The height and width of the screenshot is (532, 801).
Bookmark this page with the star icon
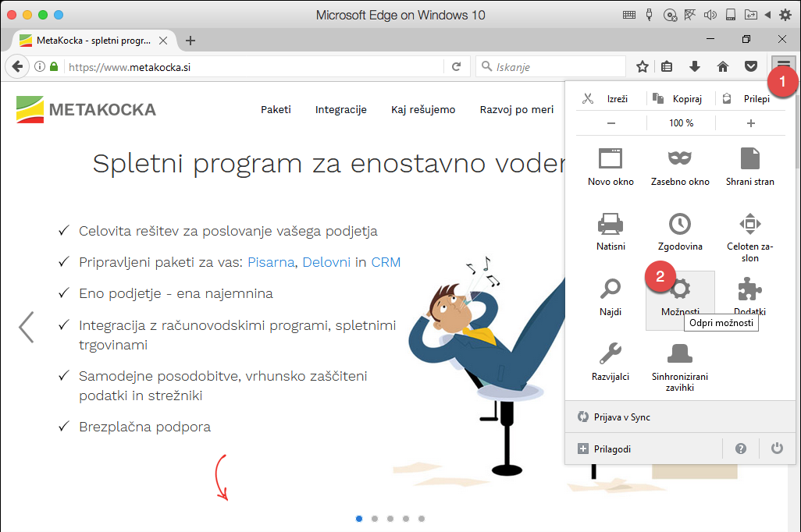pyautogui.click(x=643, y=66)
